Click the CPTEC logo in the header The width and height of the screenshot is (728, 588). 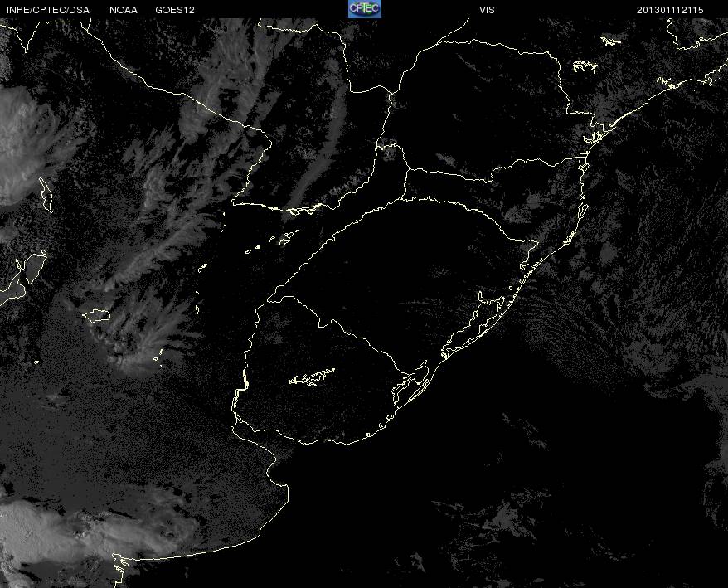(x=364, y=8)
